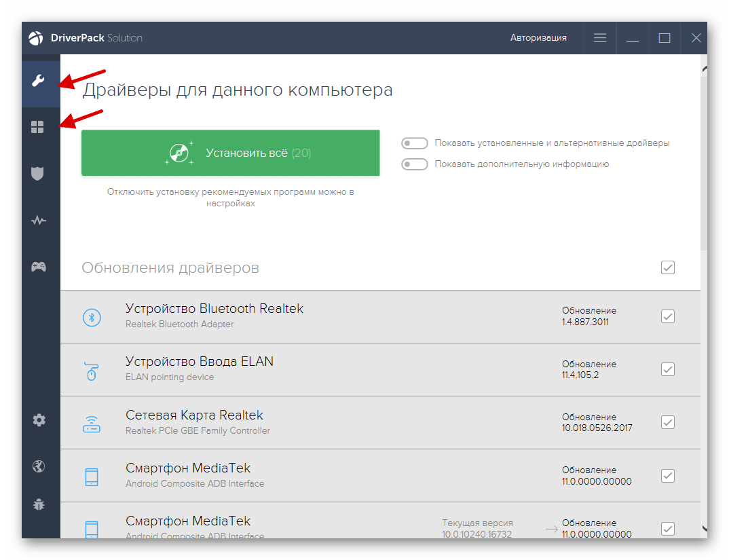The width and height of the screenshot is (729, 560).
Task: Click update version 1.4.887.3011
Action: pyautogui.click(x=585, y=322)
